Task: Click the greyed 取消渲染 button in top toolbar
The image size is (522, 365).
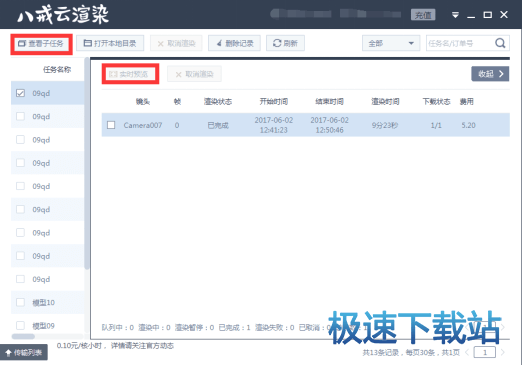Action: coord(176,43)
